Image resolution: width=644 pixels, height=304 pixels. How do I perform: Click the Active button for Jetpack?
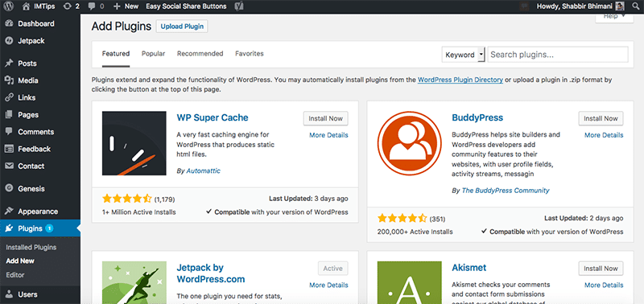click(332, 269)
